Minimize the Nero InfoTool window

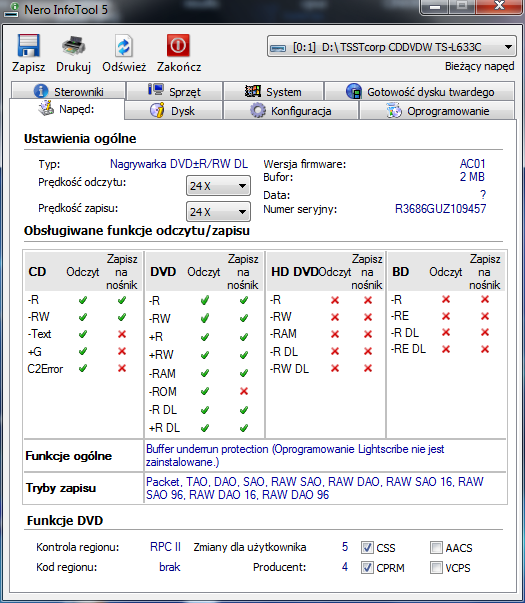tap(435, 6)
